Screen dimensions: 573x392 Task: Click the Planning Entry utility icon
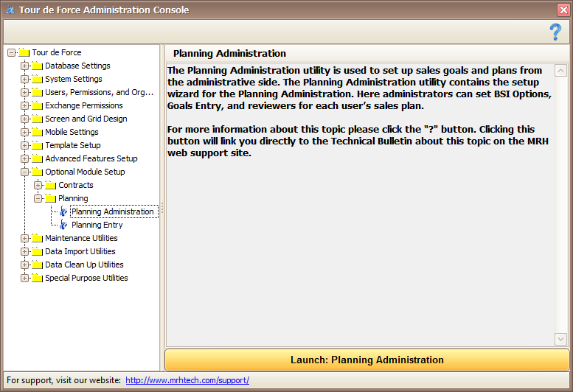(63, 225)
